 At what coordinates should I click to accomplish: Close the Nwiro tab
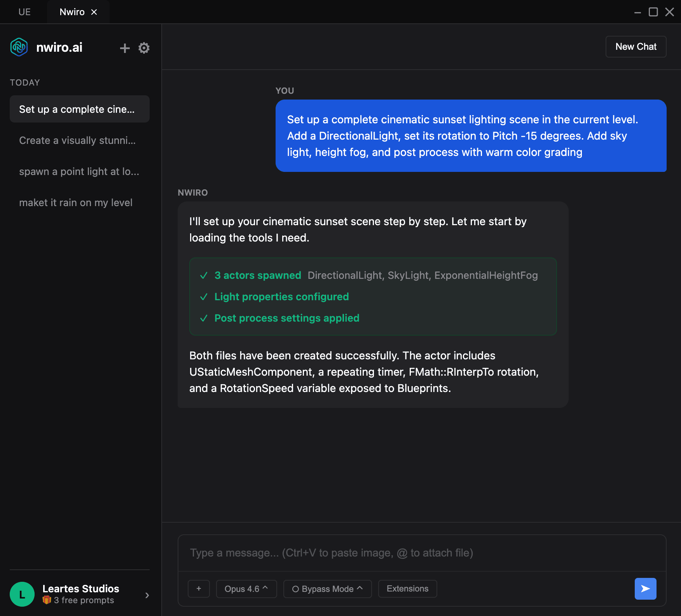[x=94, y=12]
